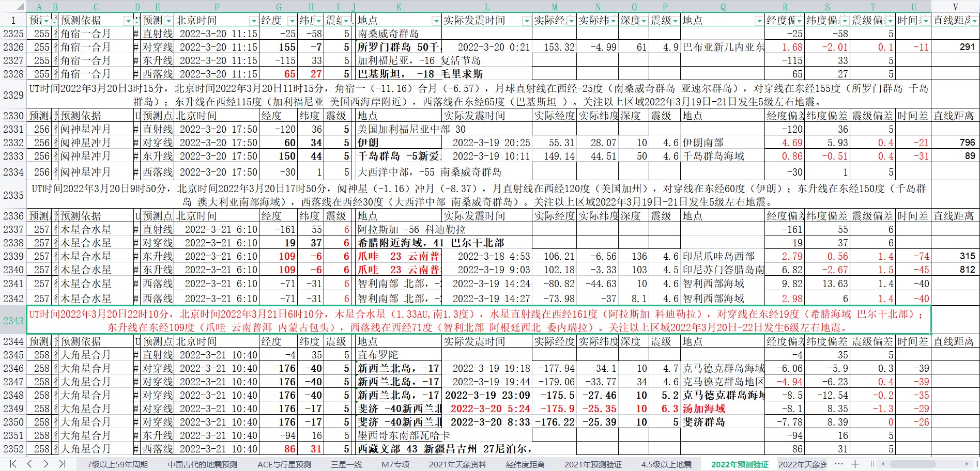Open the 深度 filter dropdown

click(644, 21)
